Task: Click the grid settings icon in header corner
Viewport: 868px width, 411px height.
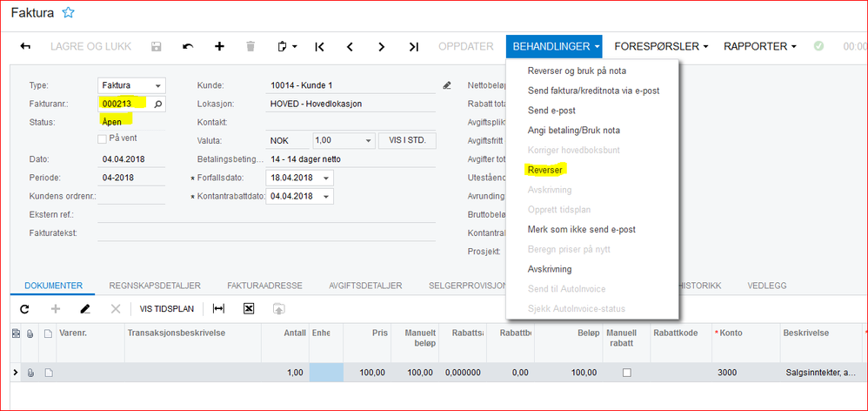Action: [x=16, y=334]
